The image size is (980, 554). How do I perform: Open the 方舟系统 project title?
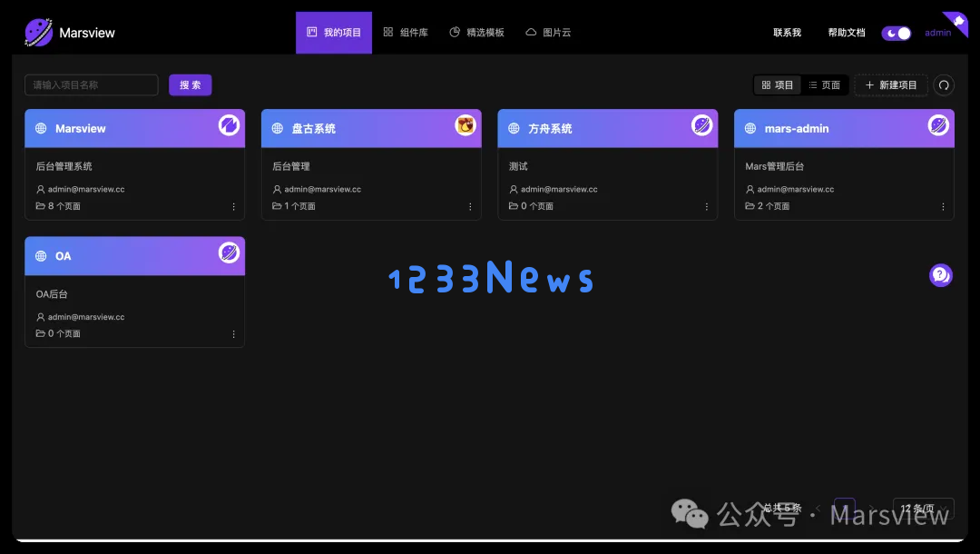pyautogui.click(x=550, y=129)
